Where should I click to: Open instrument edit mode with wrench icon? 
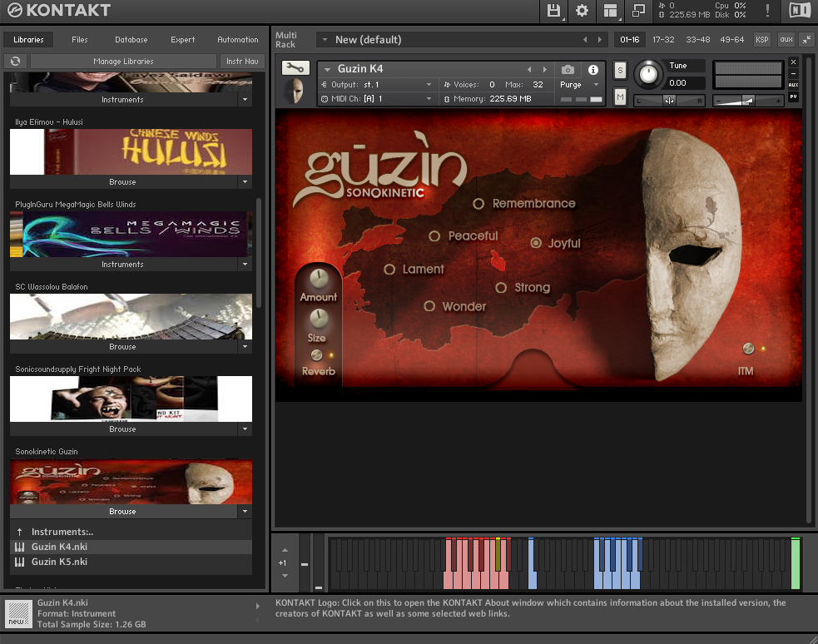click(x=295, y=67)
